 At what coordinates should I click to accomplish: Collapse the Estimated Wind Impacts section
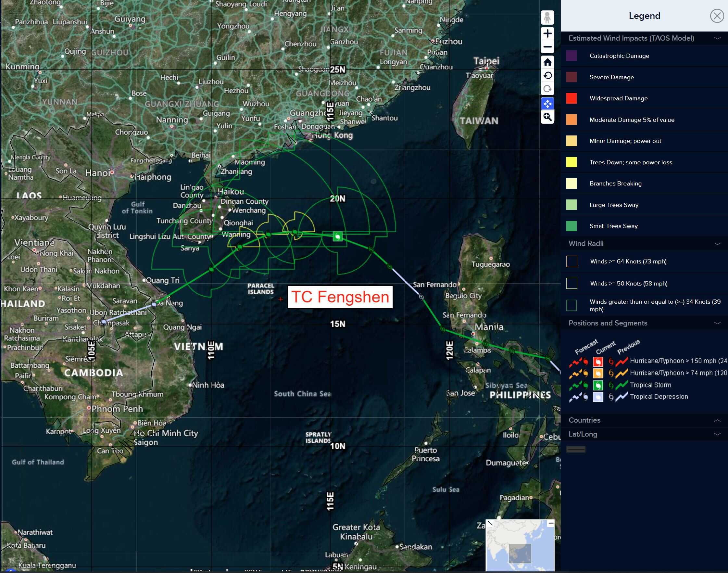click(717, 38)
